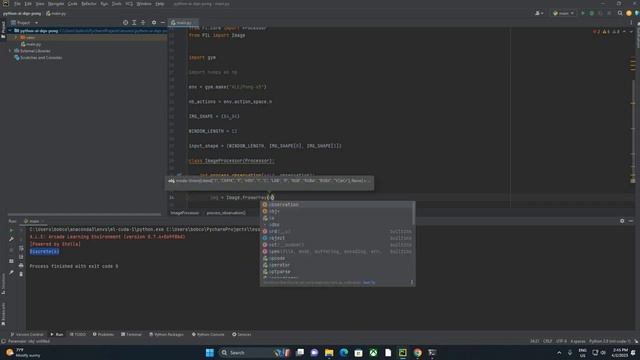Click the process_observation() breadcrumb

point(226,213)
